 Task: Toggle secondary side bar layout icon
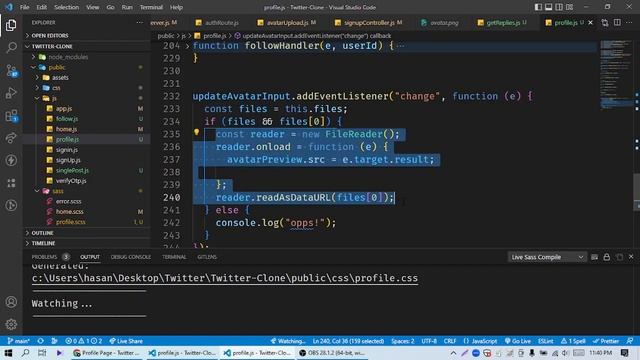pyautogui.click(x=559, y=7)
